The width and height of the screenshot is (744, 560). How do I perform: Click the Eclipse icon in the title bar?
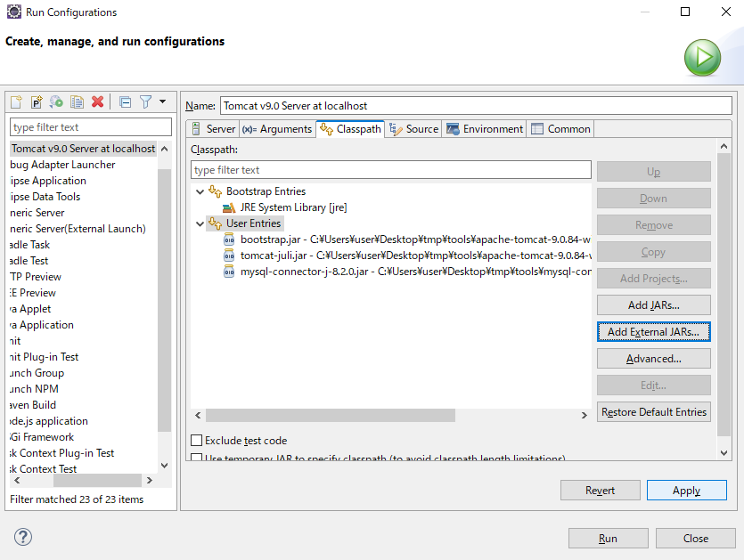pos(14,12)
